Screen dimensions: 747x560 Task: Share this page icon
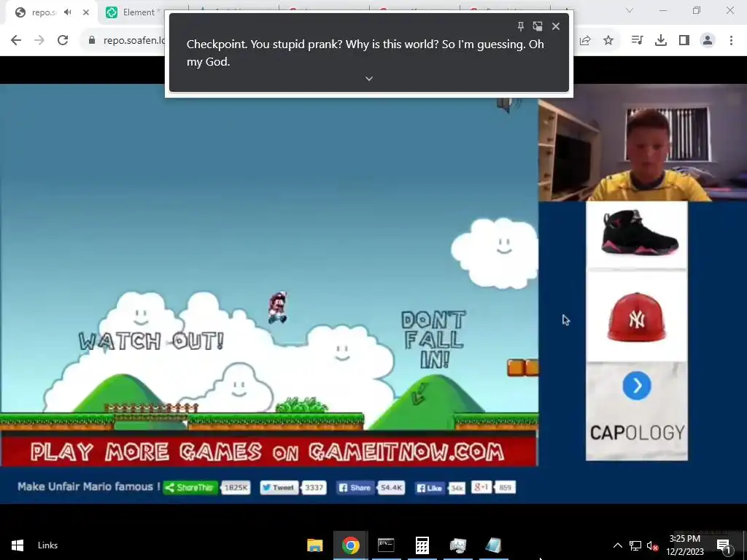point(585,41)
